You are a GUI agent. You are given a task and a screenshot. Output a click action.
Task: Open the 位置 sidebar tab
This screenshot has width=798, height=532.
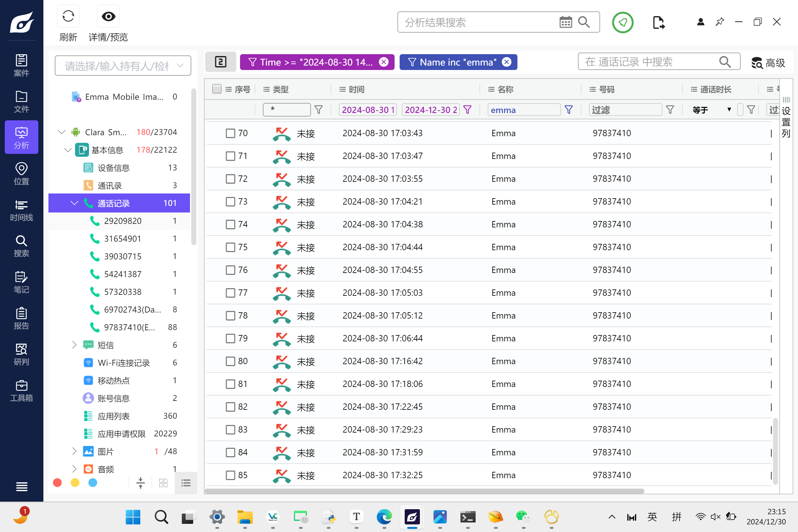coord(22,174)
